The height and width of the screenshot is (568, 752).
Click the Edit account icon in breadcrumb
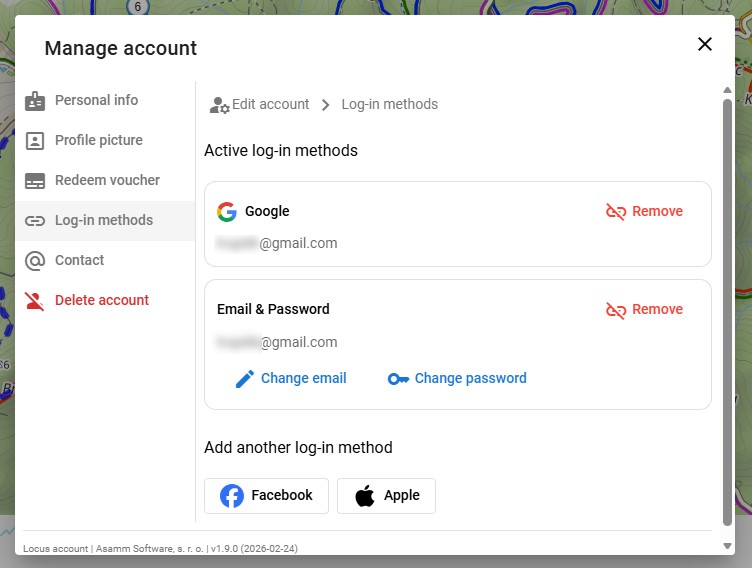[219, 105]
